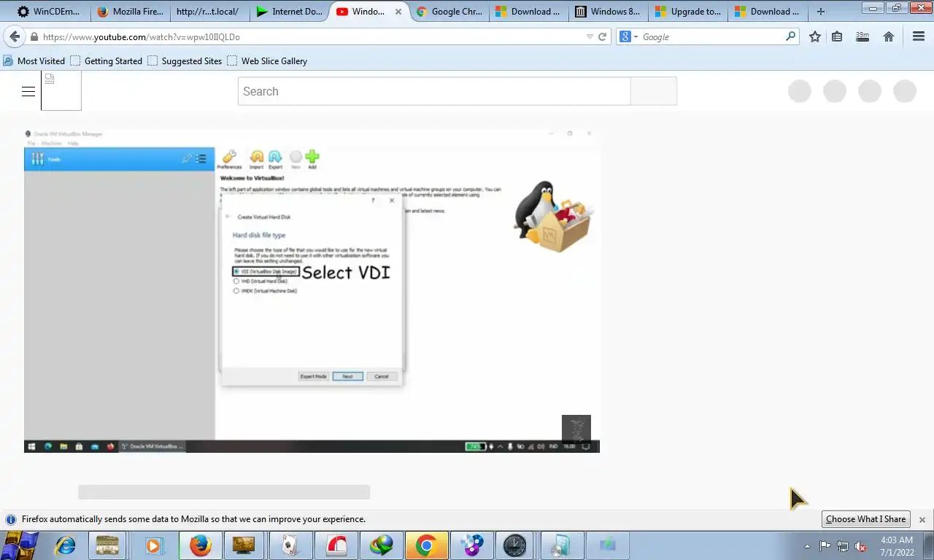Open Windows Media Player from the taskbar
Screen dimensions: 934x560
[x=155, y=545]
